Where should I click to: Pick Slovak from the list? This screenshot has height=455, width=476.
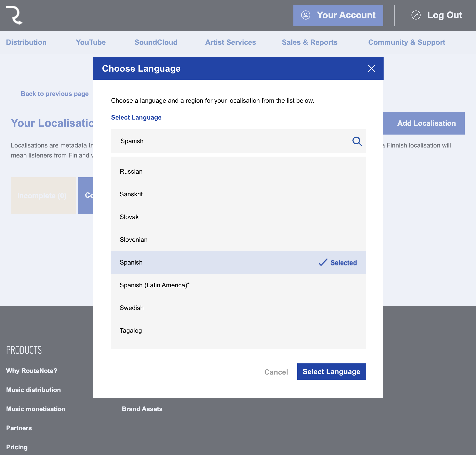click(129, 217)
